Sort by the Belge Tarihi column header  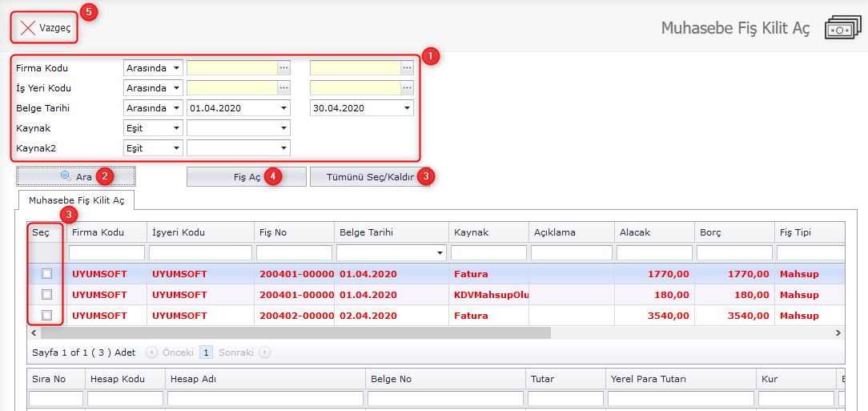pos(391,232)
